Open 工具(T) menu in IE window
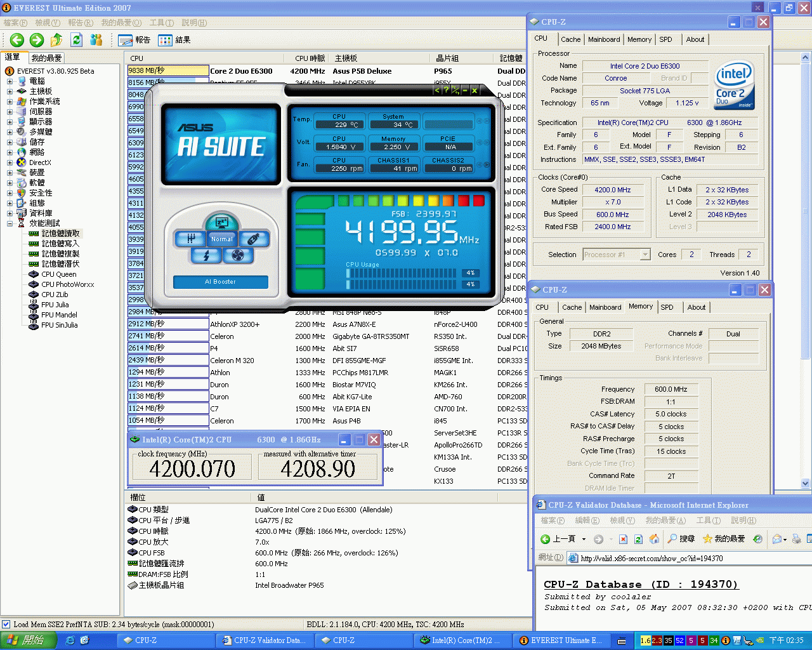 [x=708, y=521]
